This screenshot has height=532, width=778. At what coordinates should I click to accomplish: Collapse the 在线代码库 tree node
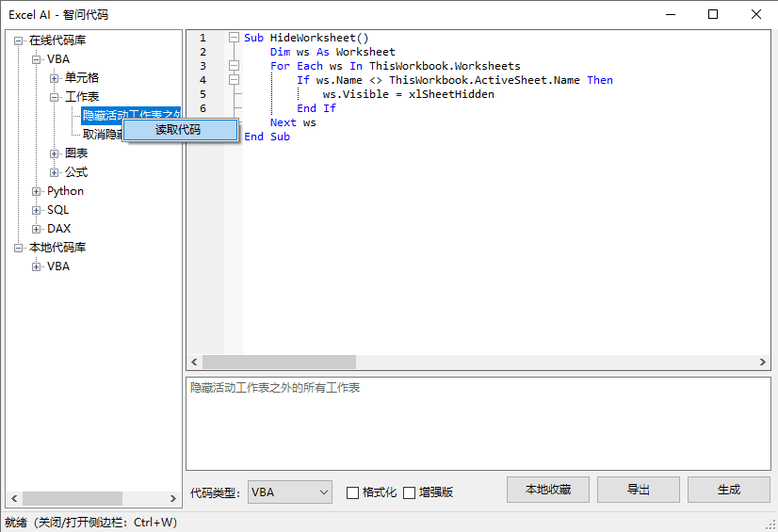tap(18, 40)
